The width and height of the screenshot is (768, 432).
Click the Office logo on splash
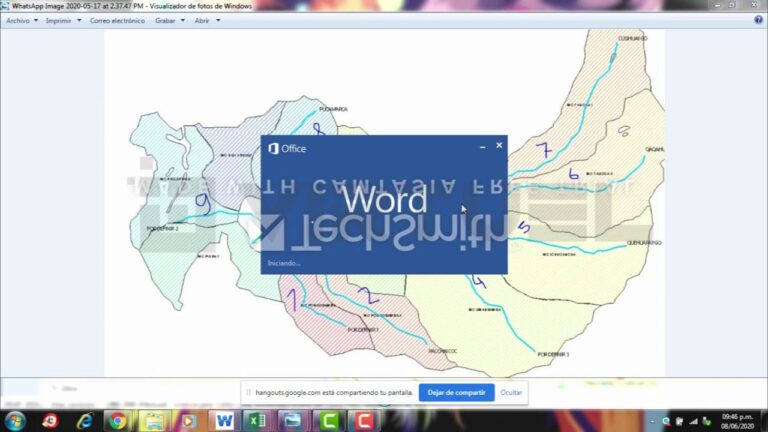pos(287,148)
